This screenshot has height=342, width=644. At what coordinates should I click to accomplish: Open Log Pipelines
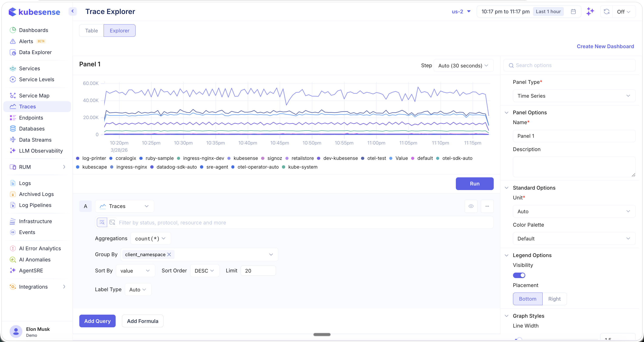click(x=35, y=205)
